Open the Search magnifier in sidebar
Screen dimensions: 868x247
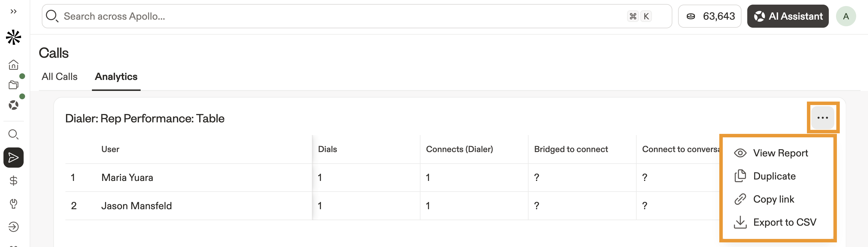(x=14, y=134)
